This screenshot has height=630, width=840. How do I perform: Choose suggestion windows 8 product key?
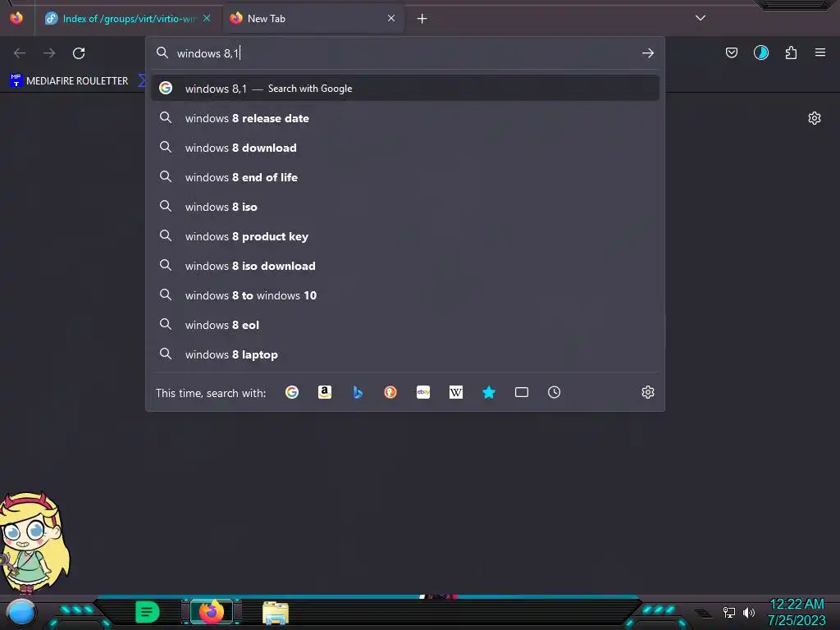pyautogui.click(x=405, y=236)
